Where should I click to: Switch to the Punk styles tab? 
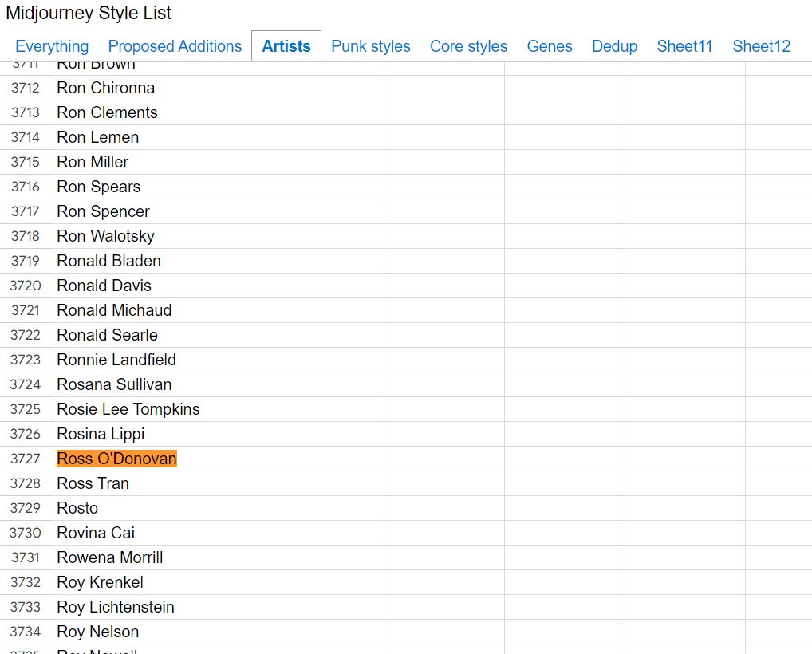(370, 46)
